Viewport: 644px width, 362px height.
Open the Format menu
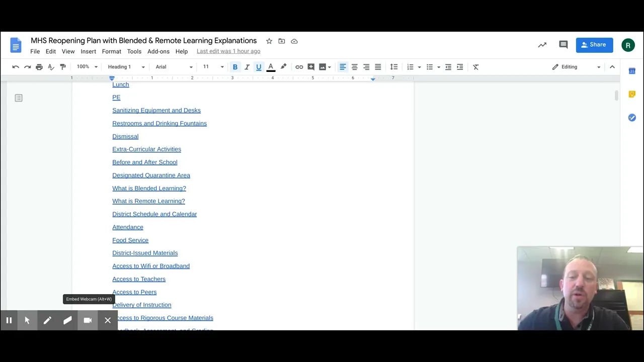pos(112,51)
